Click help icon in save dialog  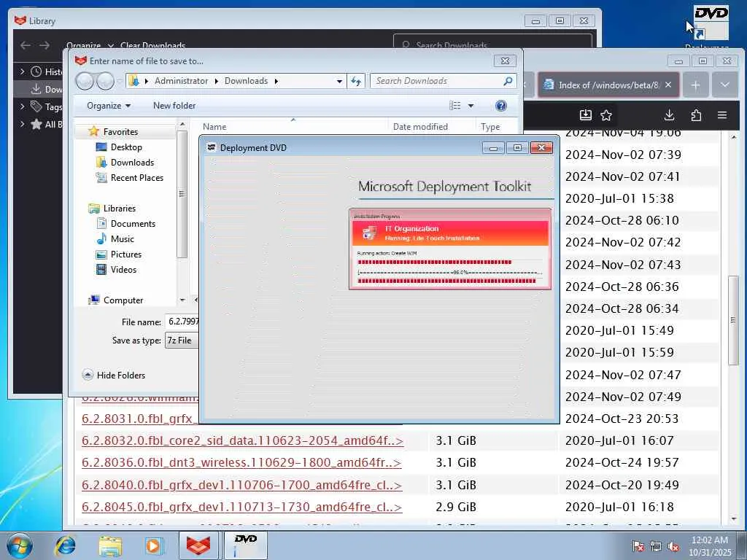(500, 106)
